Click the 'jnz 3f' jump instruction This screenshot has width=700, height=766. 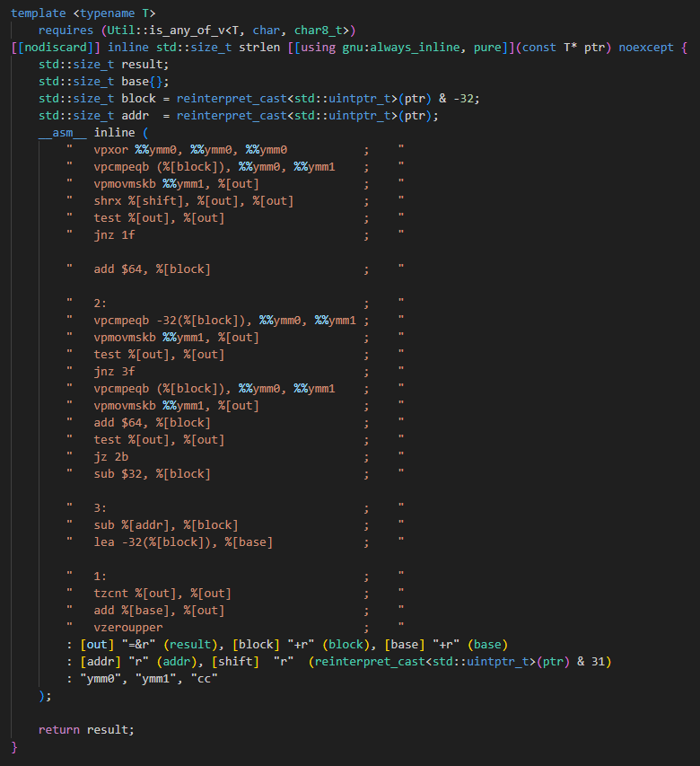pos(114,372)
